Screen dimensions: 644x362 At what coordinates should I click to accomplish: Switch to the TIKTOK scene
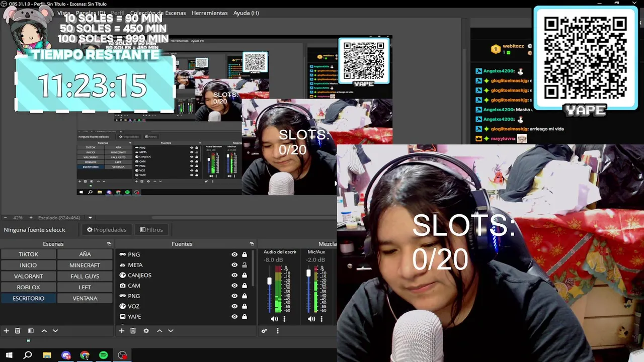28,254
